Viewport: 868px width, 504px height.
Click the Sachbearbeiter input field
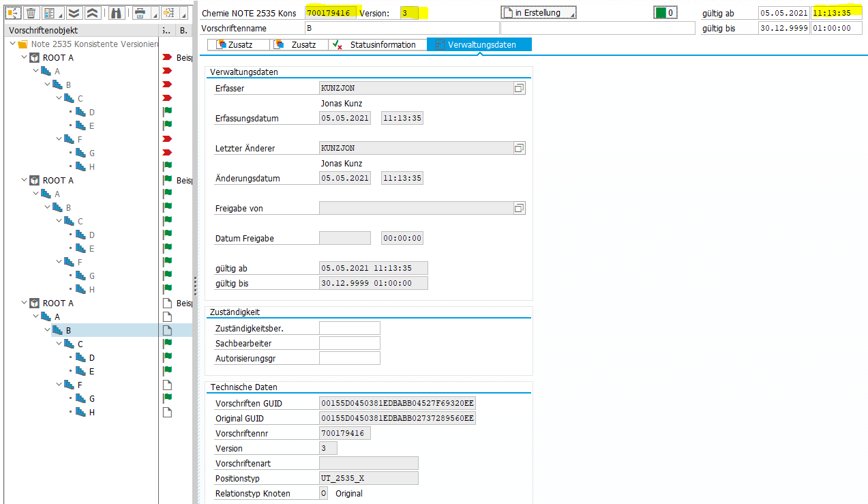[x=349, y=343]
